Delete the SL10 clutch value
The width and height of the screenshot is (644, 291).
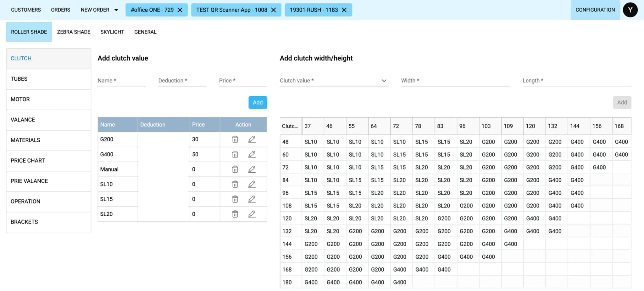tap(235, 184)
